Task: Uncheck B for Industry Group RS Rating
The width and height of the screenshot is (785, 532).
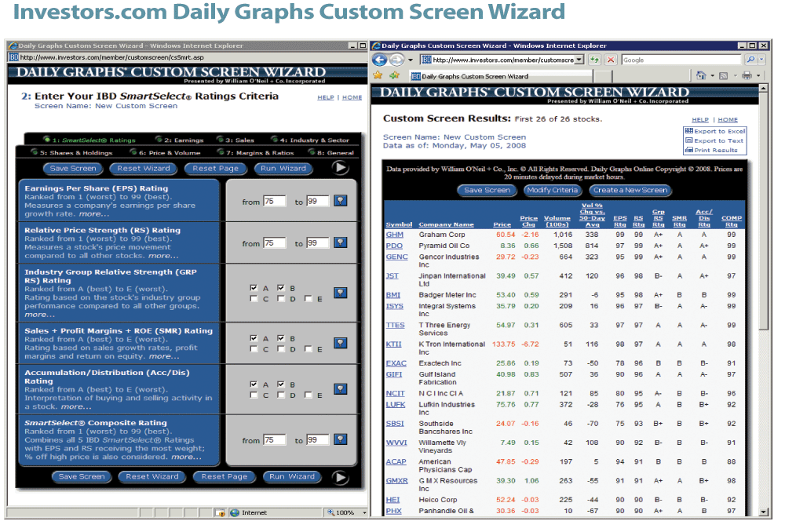Action: [281, 288]
